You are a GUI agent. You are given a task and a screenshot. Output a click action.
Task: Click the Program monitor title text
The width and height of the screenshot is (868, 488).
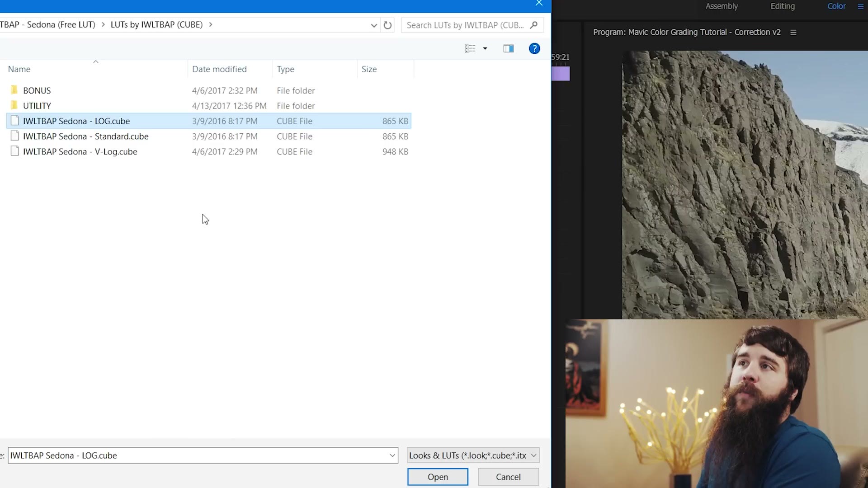point(687,32)
